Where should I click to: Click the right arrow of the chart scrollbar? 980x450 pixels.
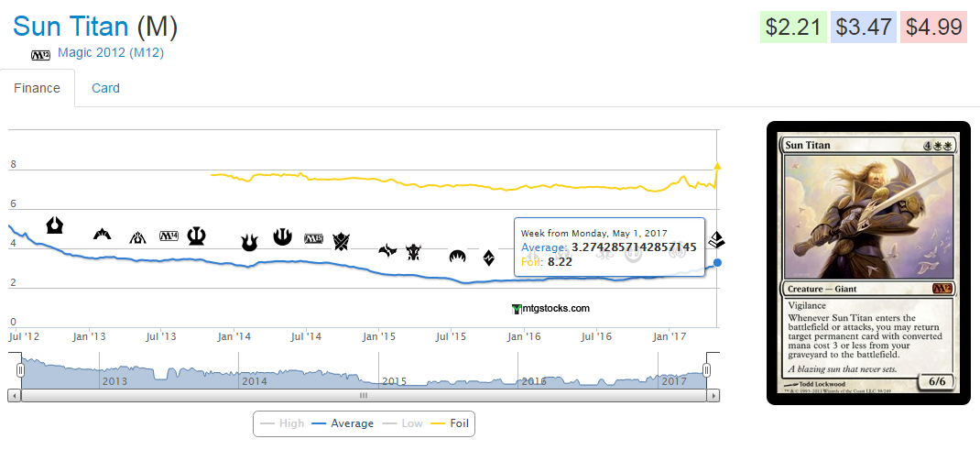tap(713, 396)
